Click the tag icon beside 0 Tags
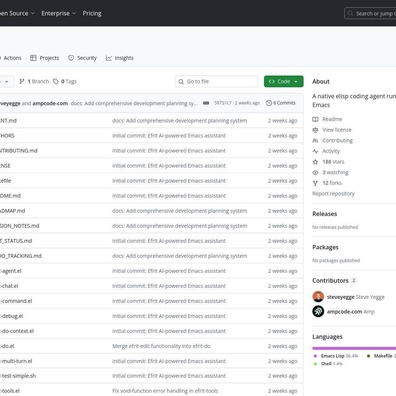This screenshot has height=396, width=396. (56, 81)
